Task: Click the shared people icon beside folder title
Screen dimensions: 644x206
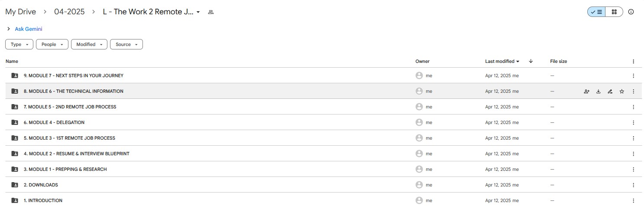Action: 211,12
